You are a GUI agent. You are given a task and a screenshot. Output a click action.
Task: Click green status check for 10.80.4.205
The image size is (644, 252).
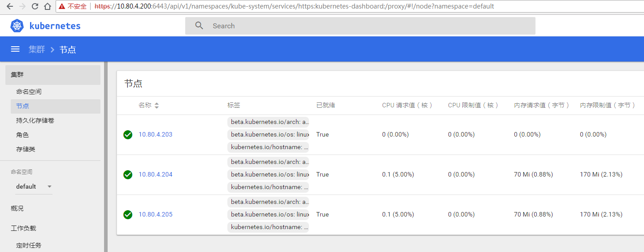[x=128, y=215]
